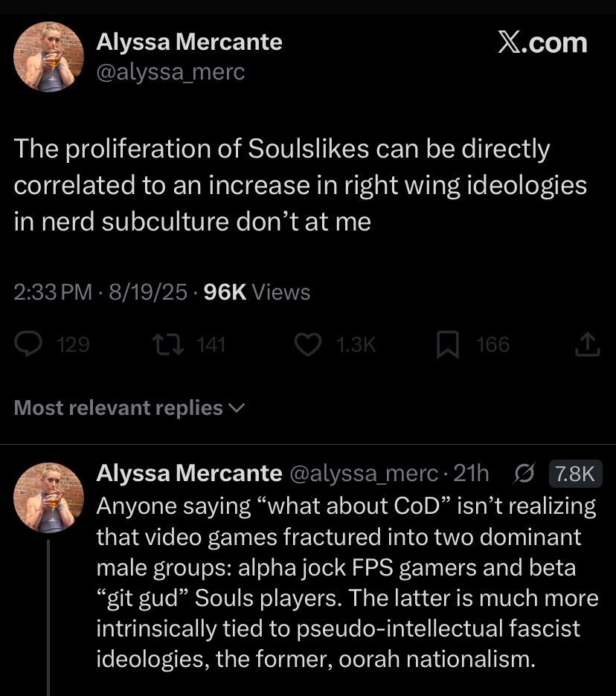The image size is (616, 696).
Task: Open Alyssa Mercante's main profile avatar
Action: click(49, 57)
